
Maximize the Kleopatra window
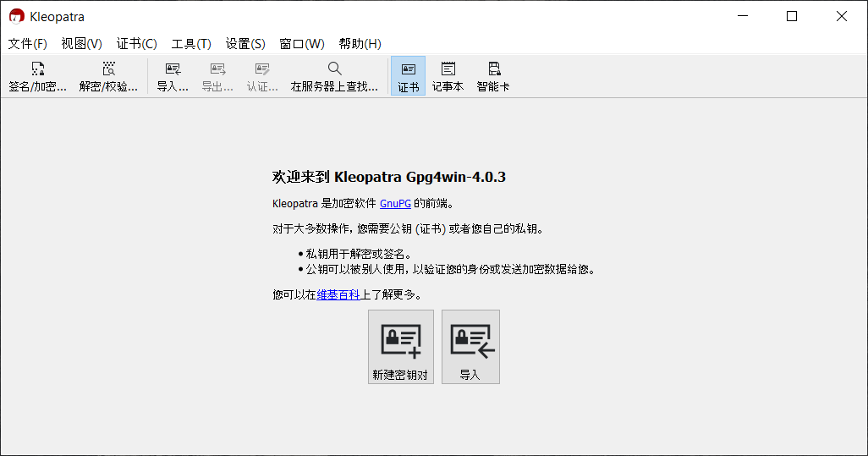[x=792, y=17]
